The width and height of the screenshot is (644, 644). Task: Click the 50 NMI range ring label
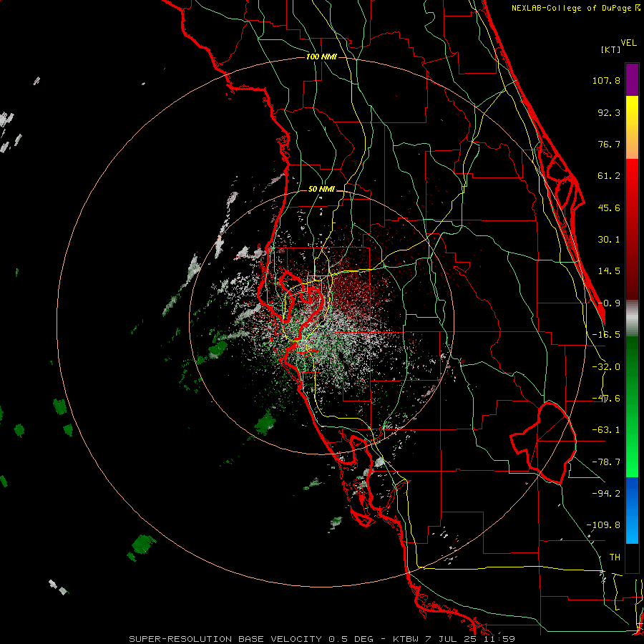[321, 190]
